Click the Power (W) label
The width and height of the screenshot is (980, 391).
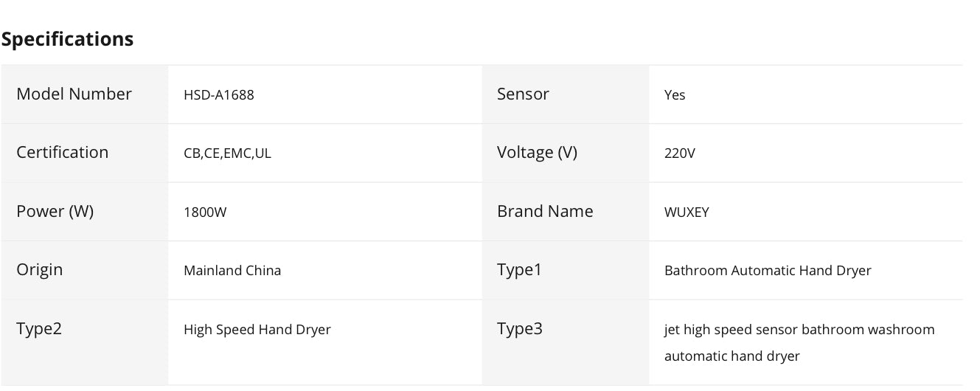(x=55, y=211)
